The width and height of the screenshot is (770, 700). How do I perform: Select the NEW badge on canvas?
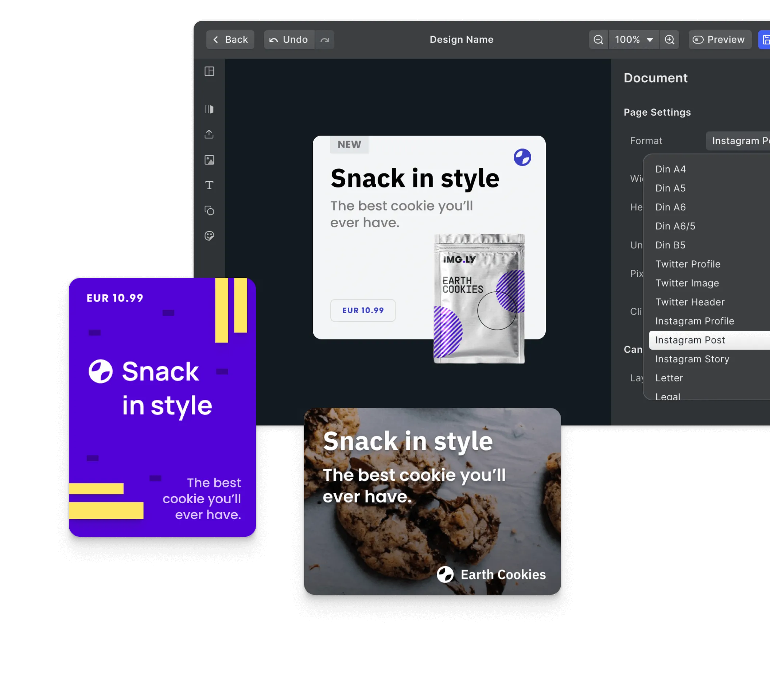[350, 145]
